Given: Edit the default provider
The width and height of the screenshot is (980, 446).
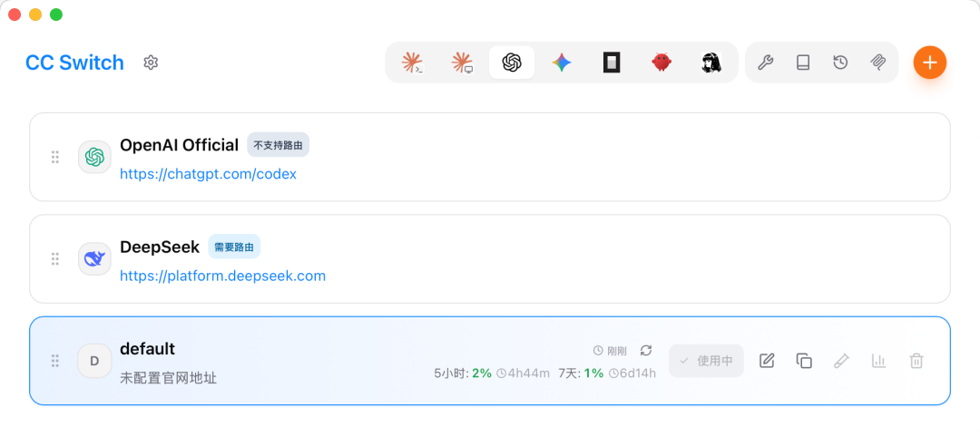Looking at the screenshot, I should [767, 361].
